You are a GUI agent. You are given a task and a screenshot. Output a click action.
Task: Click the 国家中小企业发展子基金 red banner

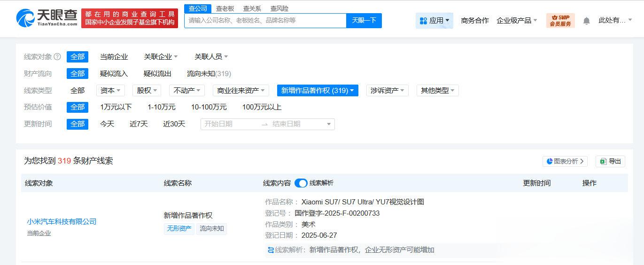point(130,18)
